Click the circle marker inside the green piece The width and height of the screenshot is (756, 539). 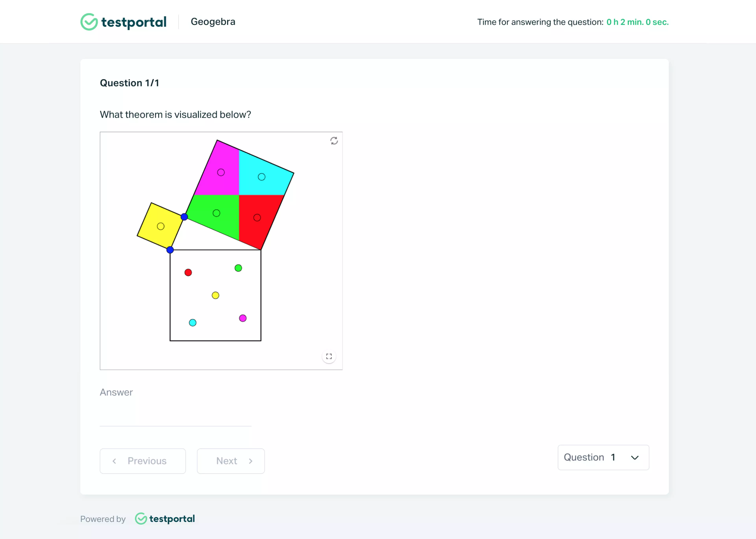pyautogui.click(x=217, y=213)
